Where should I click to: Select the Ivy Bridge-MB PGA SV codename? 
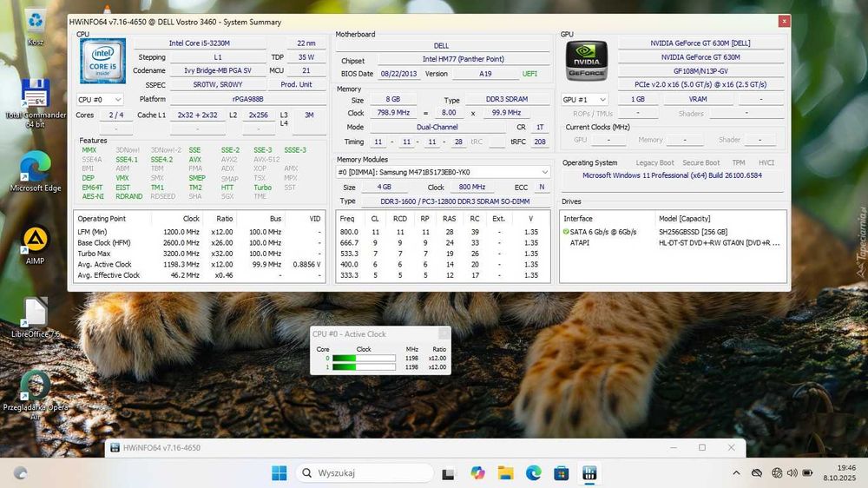pyautogui.click(x=218, y=71)
